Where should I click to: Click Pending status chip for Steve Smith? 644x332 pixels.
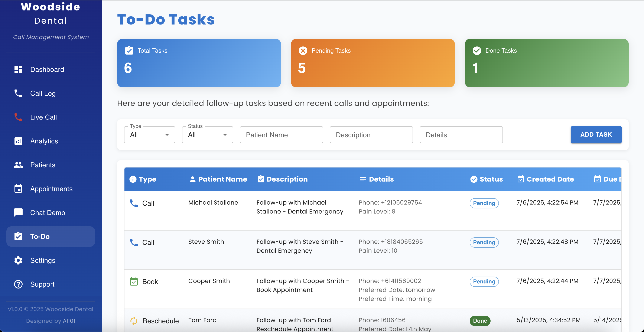click(484, 242)
